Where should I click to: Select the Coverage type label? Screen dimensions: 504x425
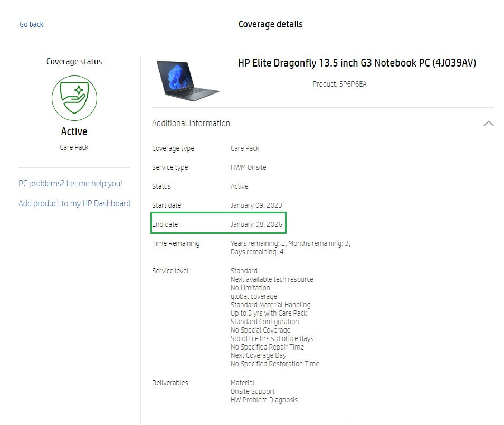(173, 148)
